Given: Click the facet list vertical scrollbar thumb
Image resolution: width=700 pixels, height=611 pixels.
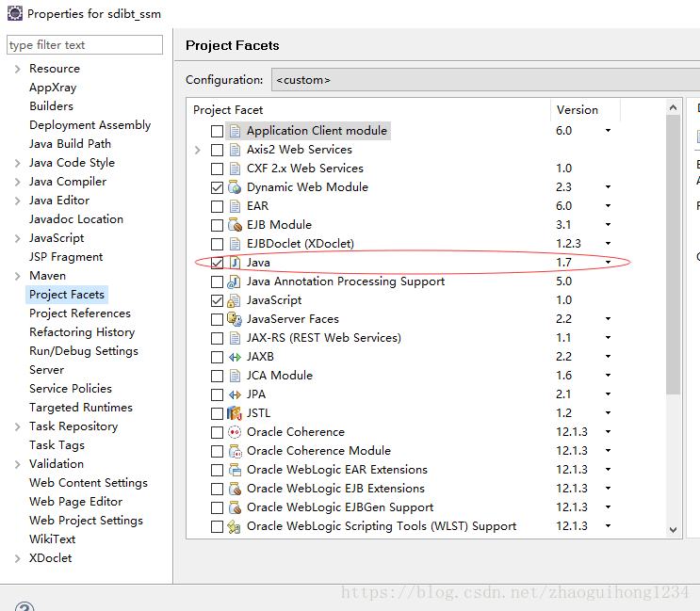Looking at the screenshot, I should (x=674, y=254).
